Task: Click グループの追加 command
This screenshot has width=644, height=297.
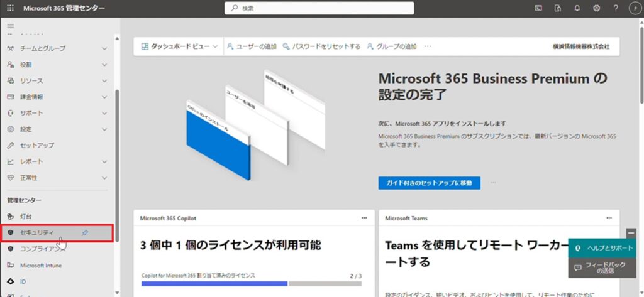Action: tap(392, 46)
